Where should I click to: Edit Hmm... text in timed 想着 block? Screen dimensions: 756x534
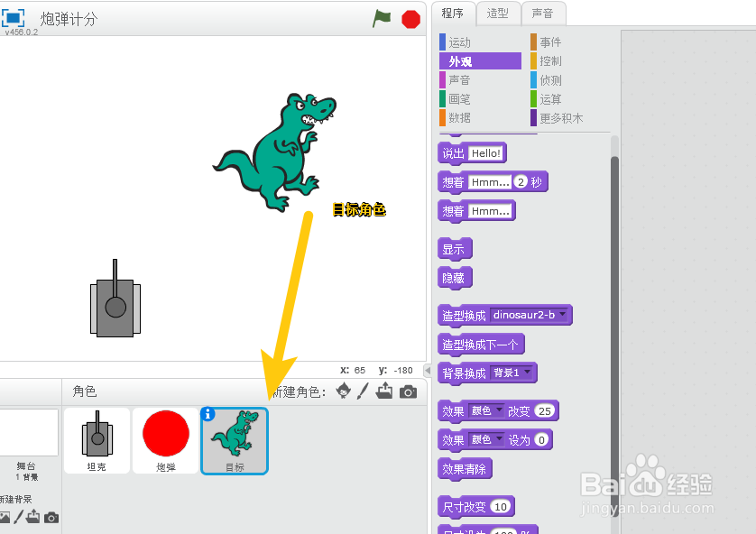[x=490, y=181]
